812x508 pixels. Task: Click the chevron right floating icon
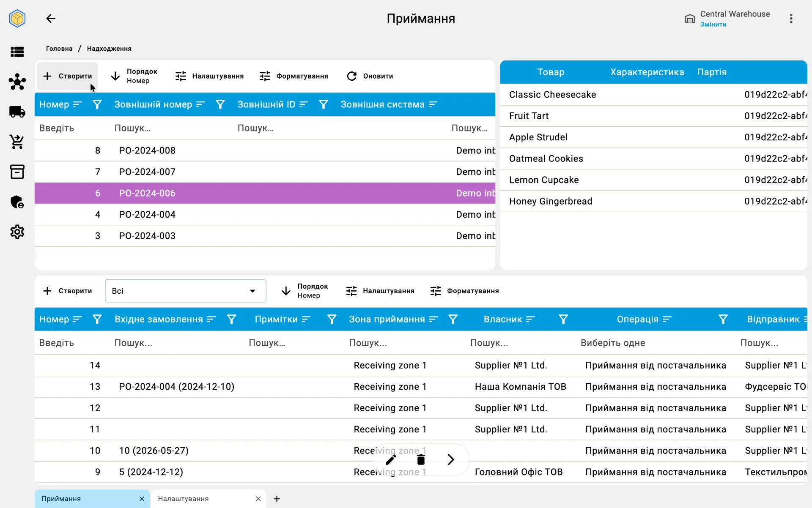pyautogui.click(x=451, y=459)
